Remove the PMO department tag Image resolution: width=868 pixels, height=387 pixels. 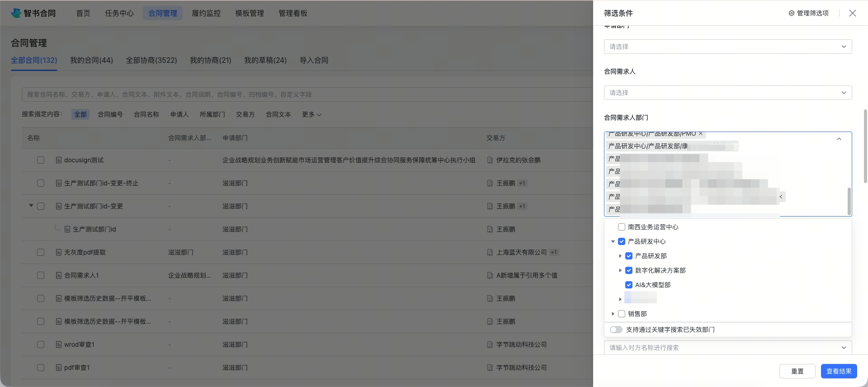pyautogui.click(x=701, y=133)
